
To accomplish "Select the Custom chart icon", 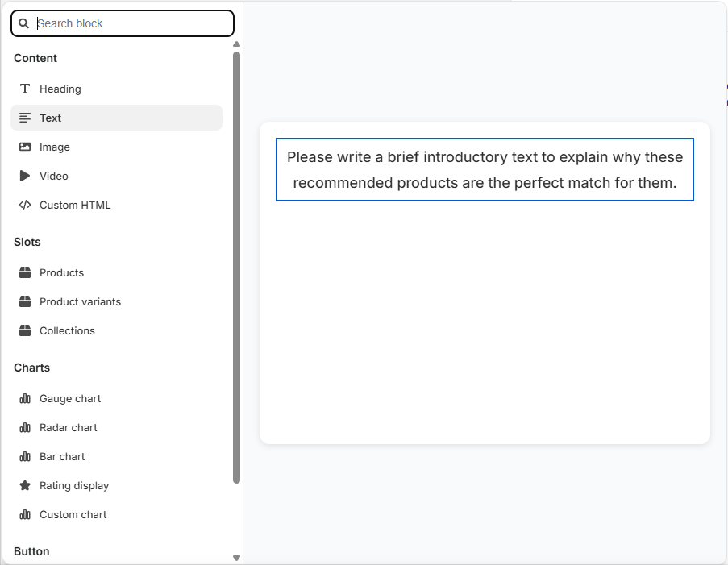I will pos(25,514).
